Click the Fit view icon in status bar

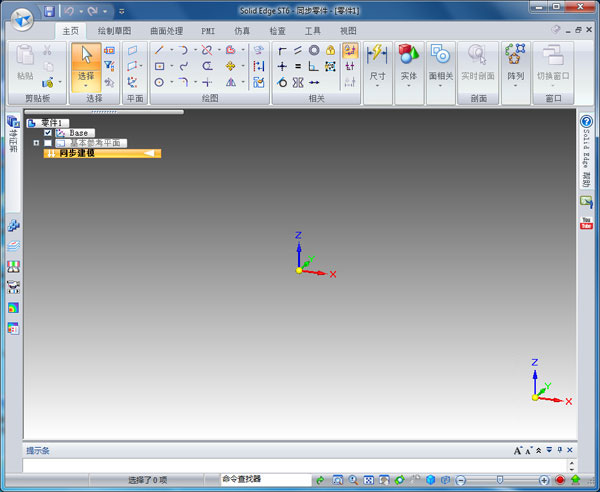point(368,480)
